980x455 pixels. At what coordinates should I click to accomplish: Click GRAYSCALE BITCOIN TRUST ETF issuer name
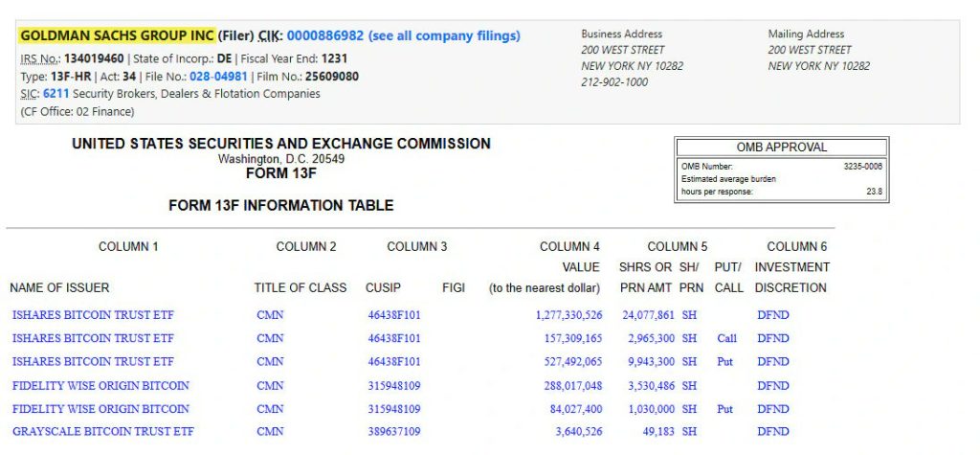tap(103, 431)
